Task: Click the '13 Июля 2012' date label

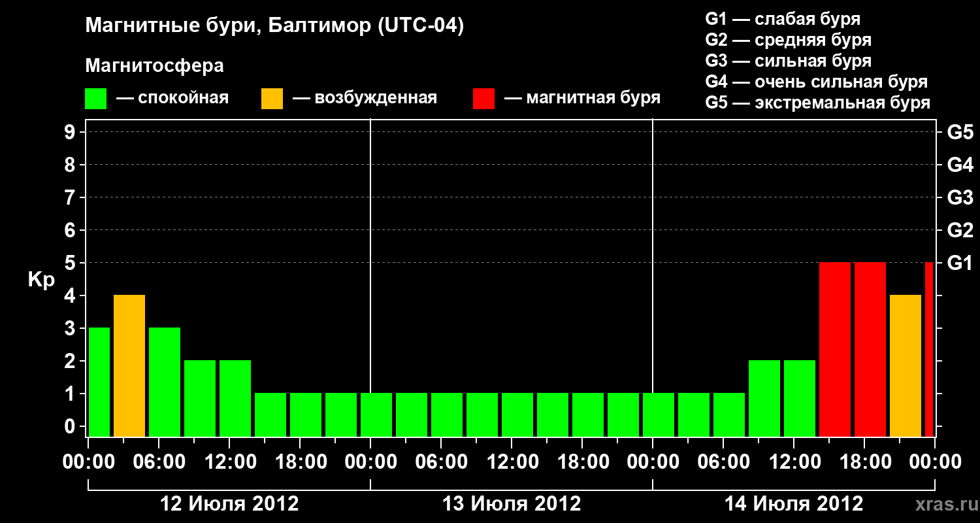Action: point(512,503)
